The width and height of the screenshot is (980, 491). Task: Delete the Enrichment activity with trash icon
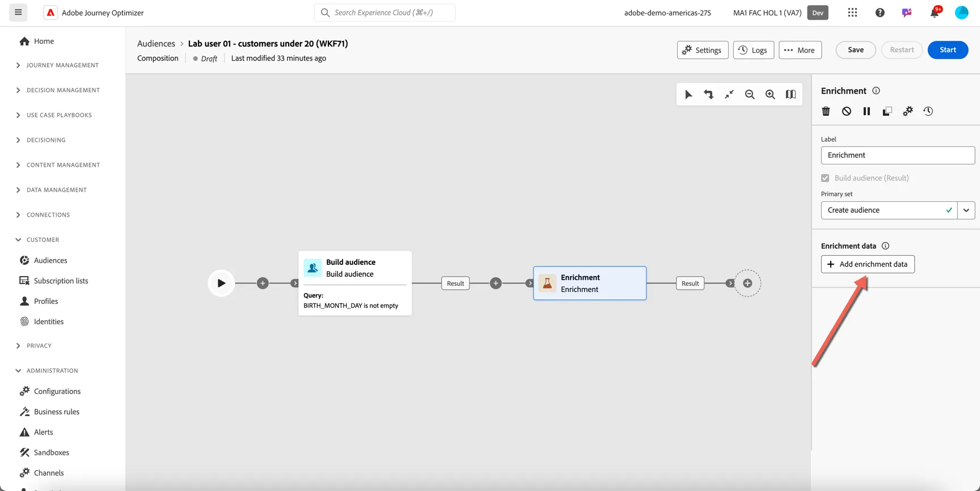826,111
